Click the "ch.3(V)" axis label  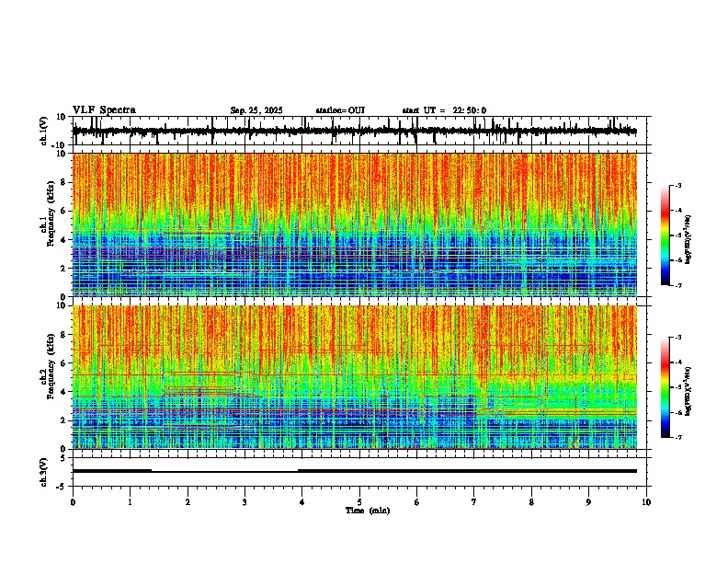(x=45, y=472)
